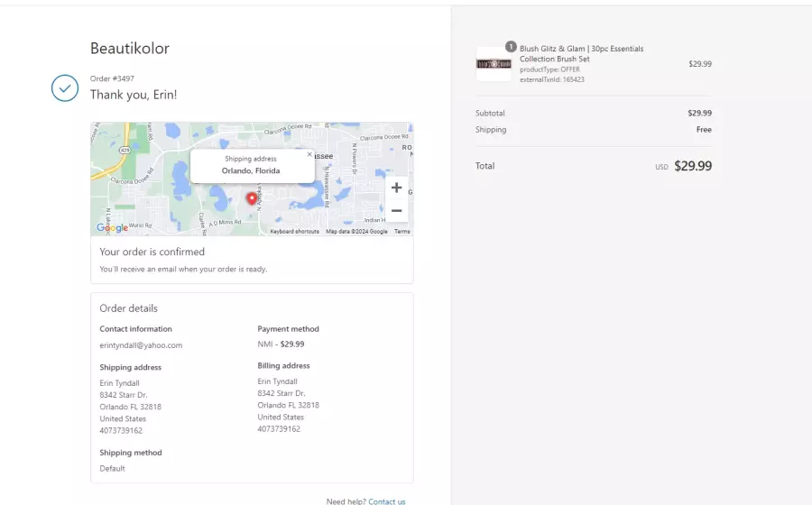Viewport: 812px width, 505px height.
Task: Click the Payment method label
Action: pyautogui.click(x=288, y=329)
